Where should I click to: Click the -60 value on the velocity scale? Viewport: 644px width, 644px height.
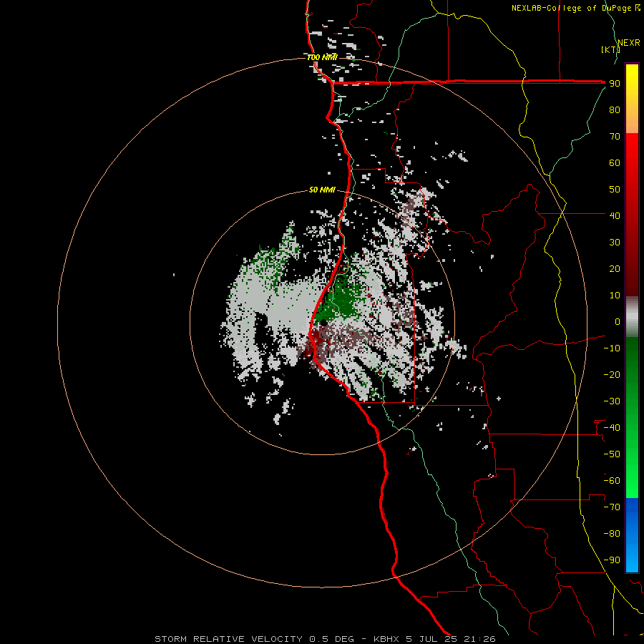click(612, 481)
